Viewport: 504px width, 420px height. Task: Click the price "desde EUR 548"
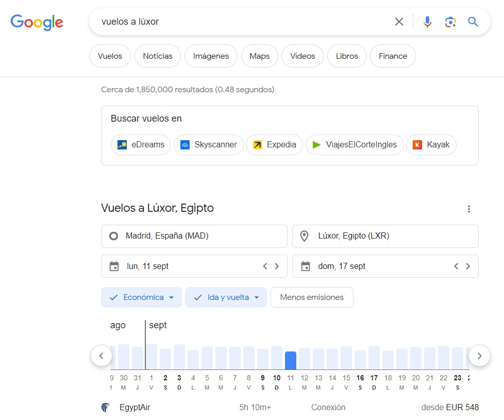pos(450,408)
